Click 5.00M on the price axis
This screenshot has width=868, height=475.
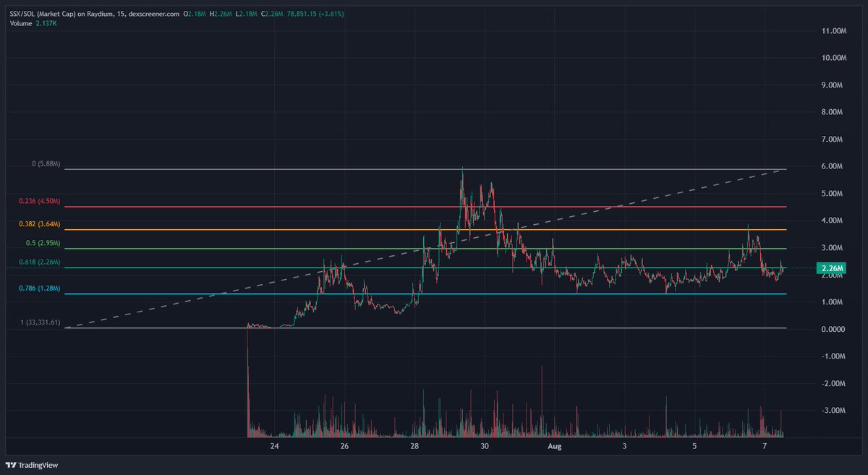[831, 194]
